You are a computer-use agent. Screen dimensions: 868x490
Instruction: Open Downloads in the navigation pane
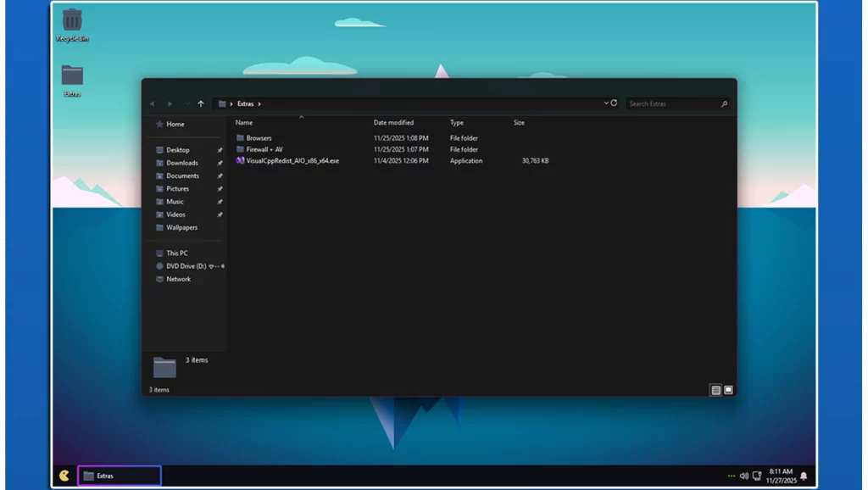click(181, 163)
